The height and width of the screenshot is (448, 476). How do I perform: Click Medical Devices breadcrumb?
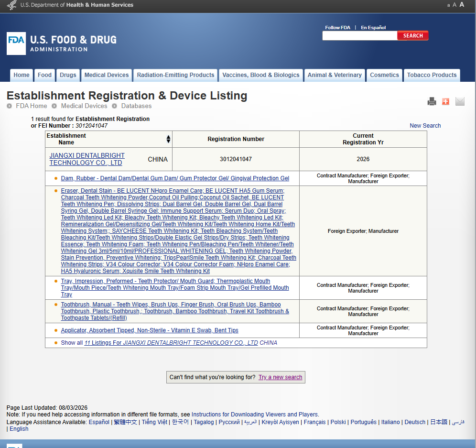(84, 106)
